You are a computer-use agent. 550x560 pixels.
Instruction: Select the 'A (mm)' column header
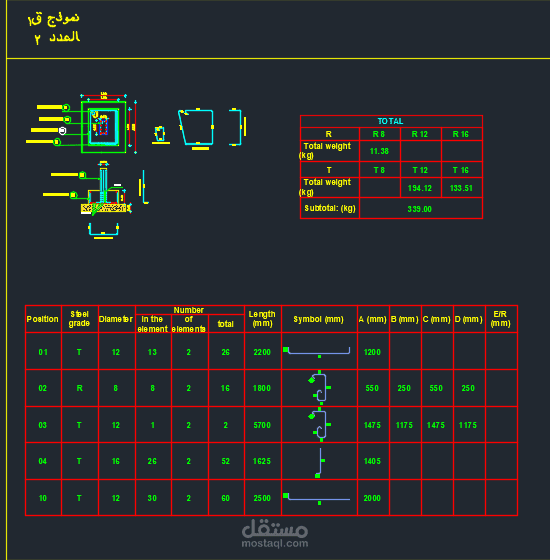coord(372,319)
